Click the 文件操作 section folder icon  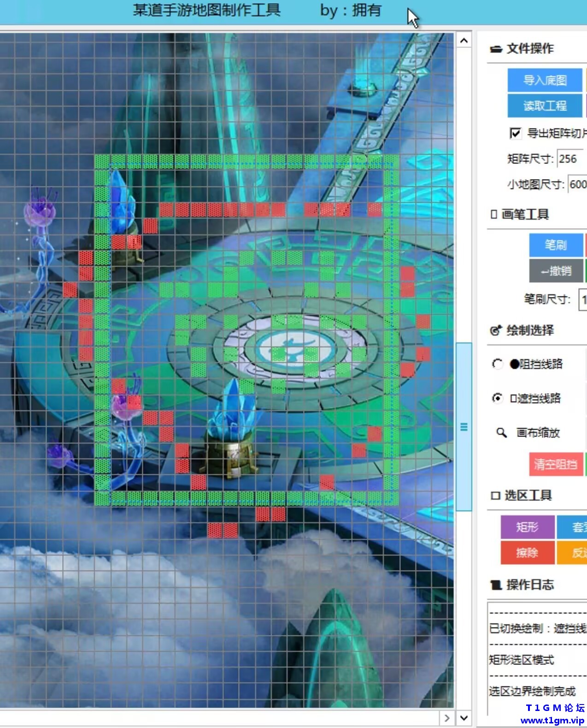click(496, 49)
